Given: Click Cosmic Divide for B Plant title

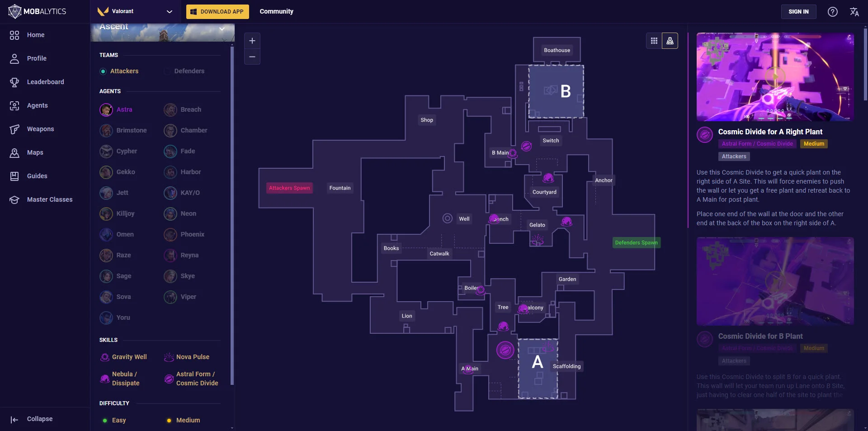Looking at the screenshot, I should click(760, 336).
